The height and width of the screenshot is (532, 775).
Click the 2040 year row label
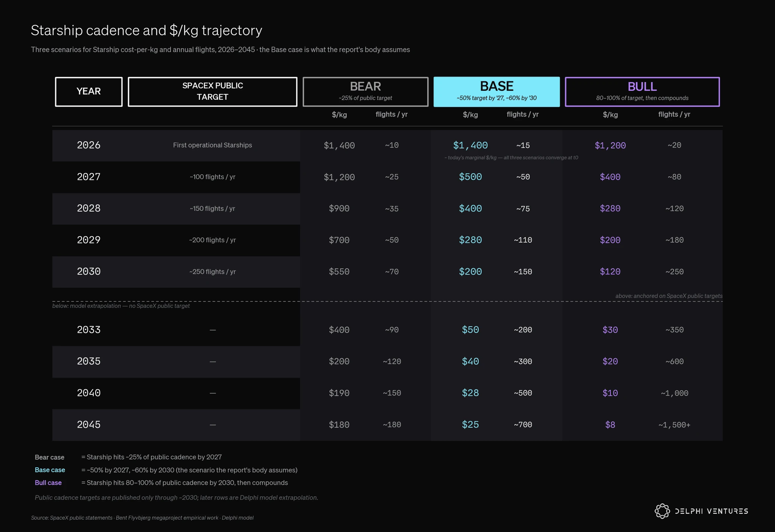89,393
